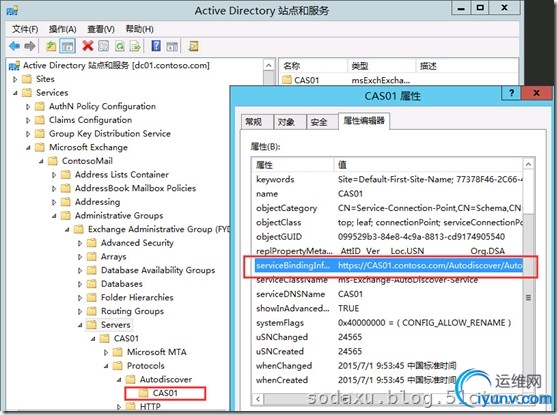
Task: Click the Databases folder icon
Action: tap(92, 284)
